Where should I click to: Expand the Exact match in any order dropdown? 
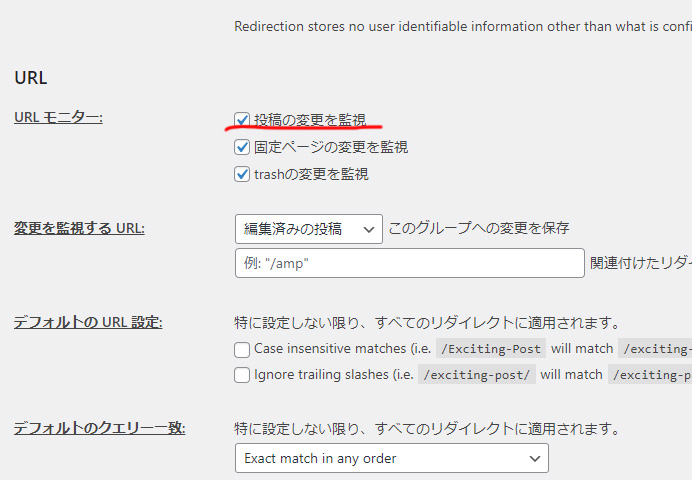[392, 458]
